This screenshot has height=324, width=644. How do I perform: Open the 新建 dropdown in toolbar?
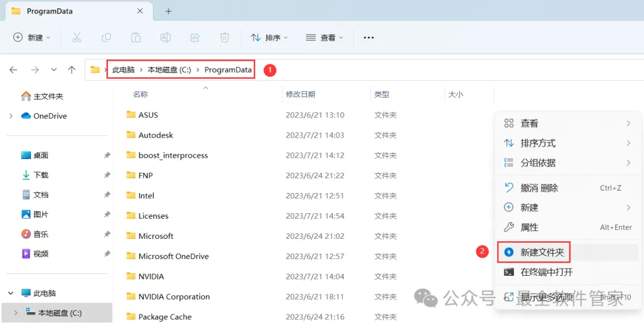pyautogui.click(x=32, y=38)
